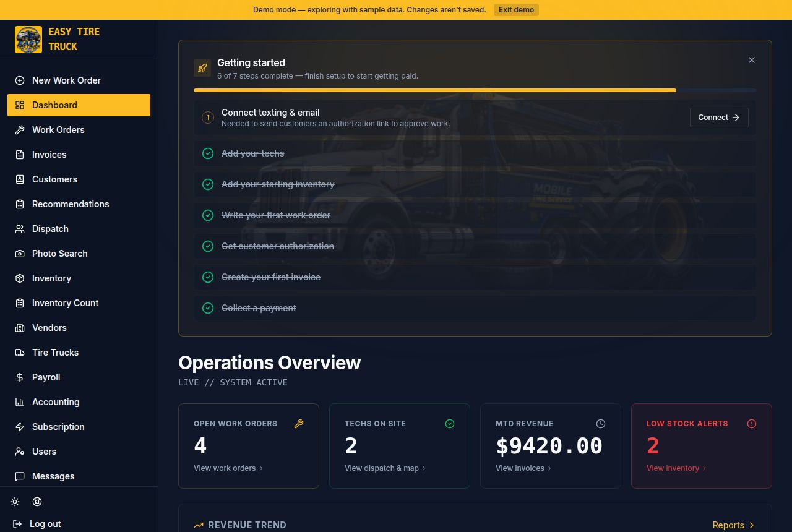Open New Work Order from sidebar
792x532 pixels.
[x=79, y=80]
